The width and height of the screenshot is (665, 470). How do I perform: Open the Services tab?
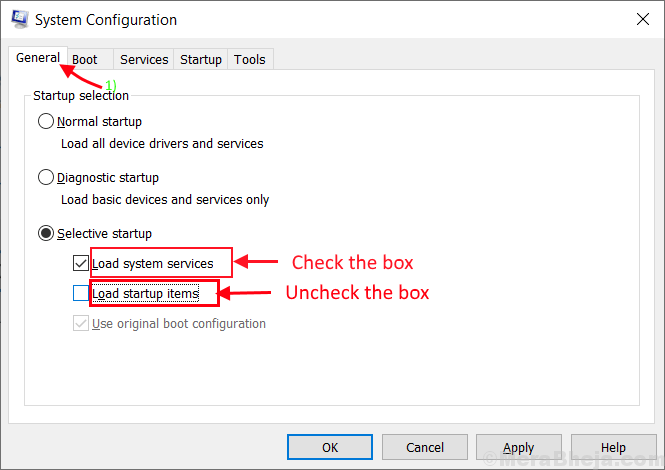(x=144, y=59)
